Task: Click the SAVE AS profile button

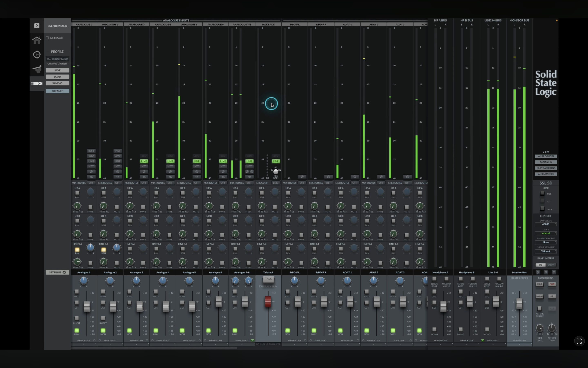Action: pyautogui.click(x=57, y=83)
